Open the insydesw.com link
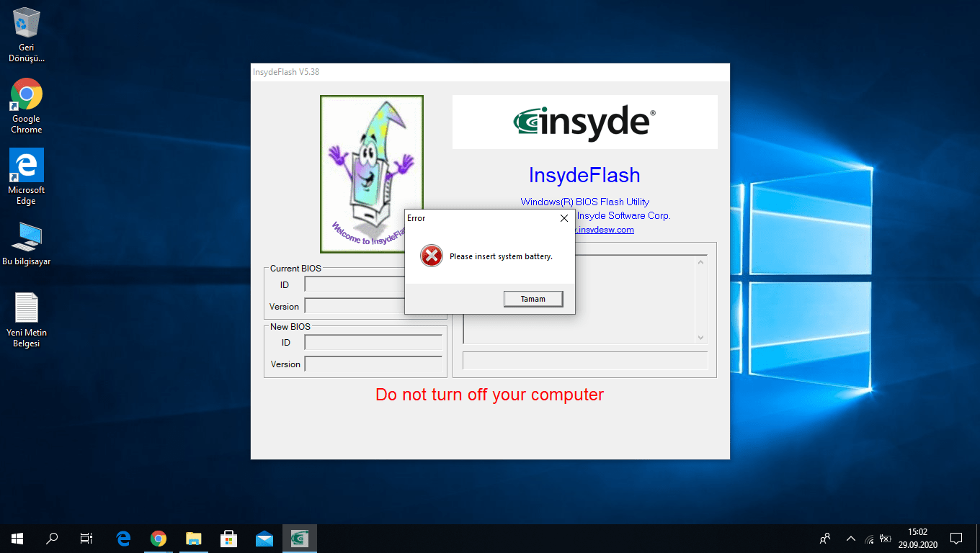Viewport: 980px width, 553px height. (605, 230)
